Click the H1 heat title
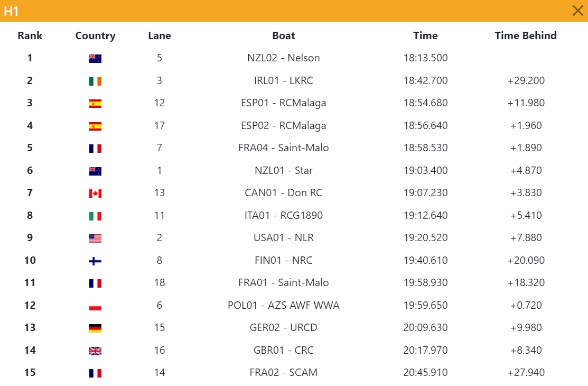The height and width of the screenshot is (386, 588). 11,11
